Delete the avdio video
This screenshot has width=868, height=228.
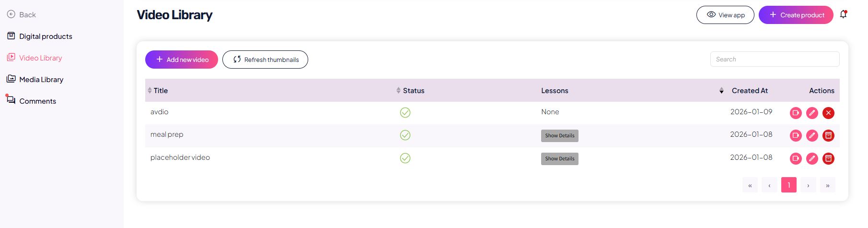tap(828, 113)
